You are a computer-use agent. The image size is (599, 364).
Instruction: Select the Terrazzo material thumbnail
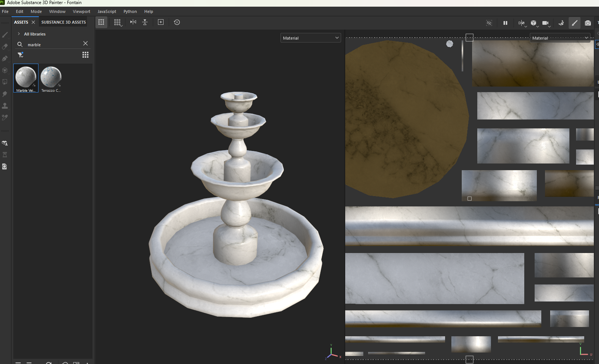51,78
